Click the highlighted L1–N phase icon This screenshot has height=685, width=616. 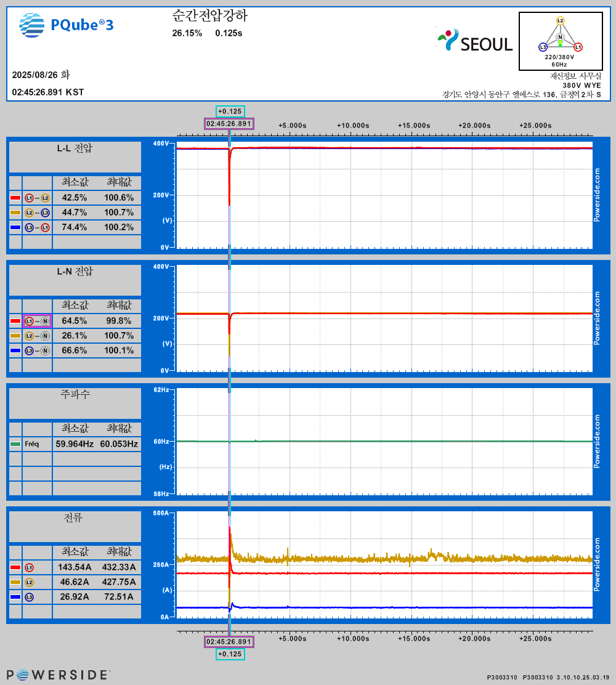coord(37,321)
